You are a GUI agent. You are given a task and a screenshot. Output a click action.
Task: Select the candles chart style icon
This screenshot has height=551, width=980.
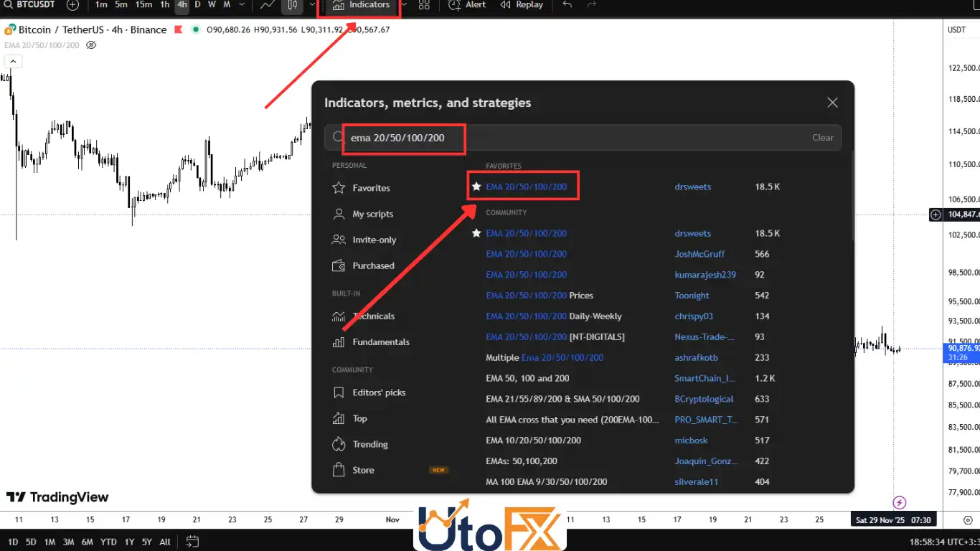point(292,5)
